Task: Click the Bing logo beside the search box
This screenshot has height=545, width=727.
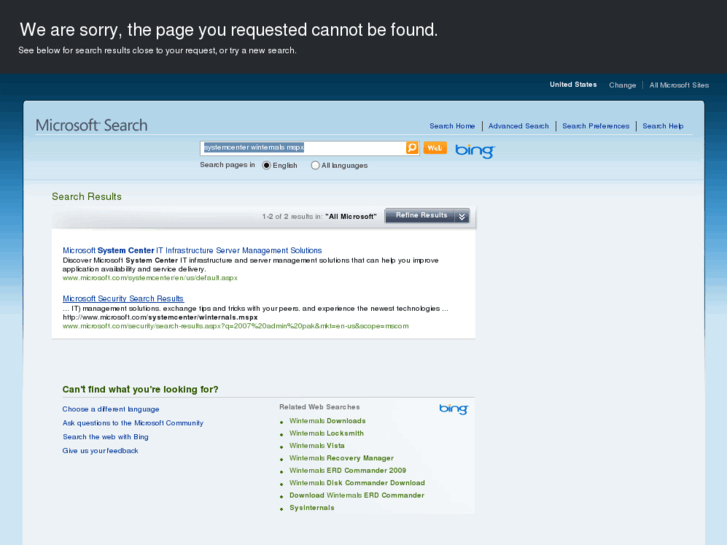Action: click(475, 150)
